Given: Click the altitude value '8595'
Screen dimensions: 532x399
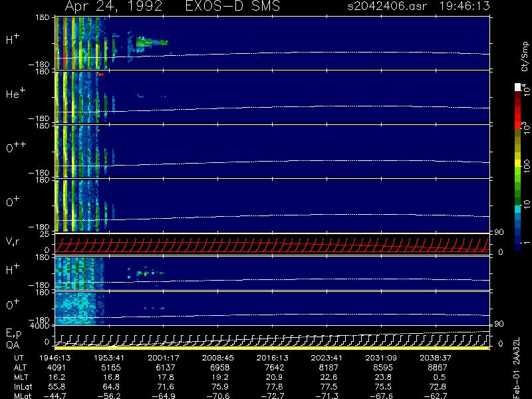Looking at the screenshot, I should pos(383,368).
